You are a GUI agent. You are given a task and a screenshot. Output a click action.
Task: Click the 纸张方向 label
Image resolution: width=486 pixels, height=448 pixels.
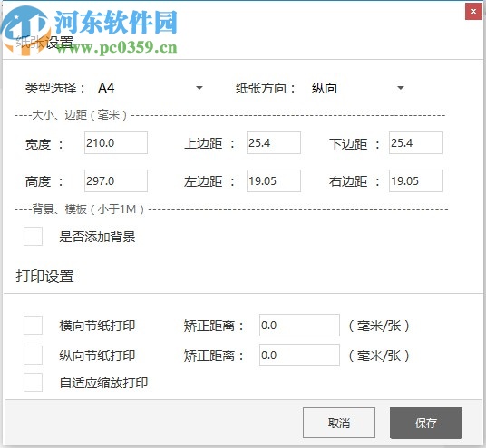tap(265, 88)
